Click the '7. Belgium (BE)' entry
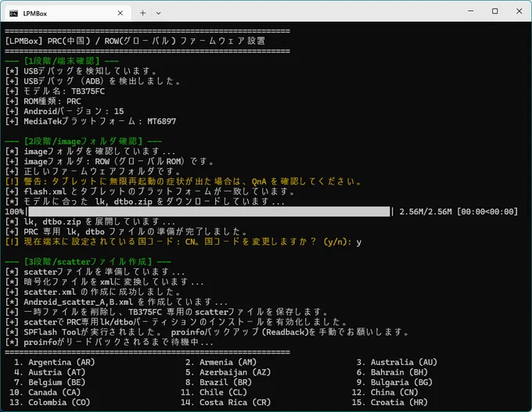Viewport: 532px width, 412px height. (x=49, y=382)
